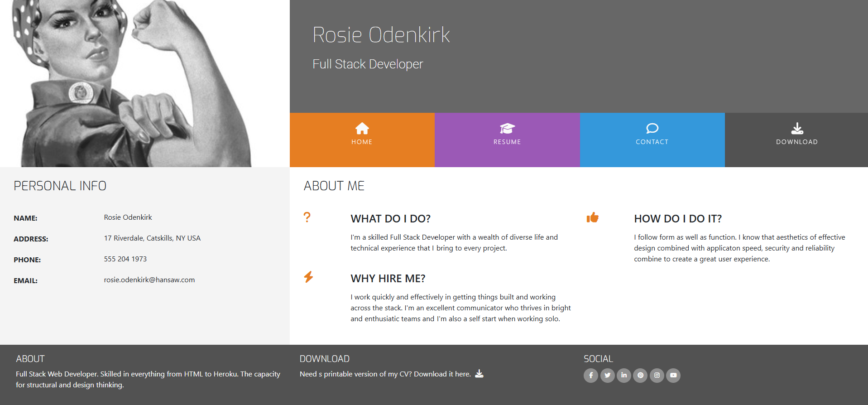The width and height of the screenshot is (868, 405).
Task: Click the rosie.odenkirk@hansaw.com email address
Action: pyautogui.click(x=149, y=280)
